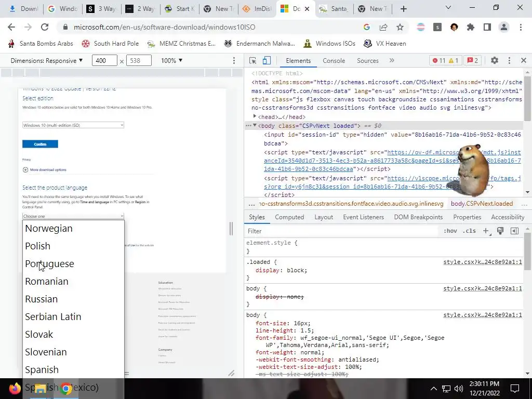
Task: Select Norwegian from the language list
Action: coord(73,229)
